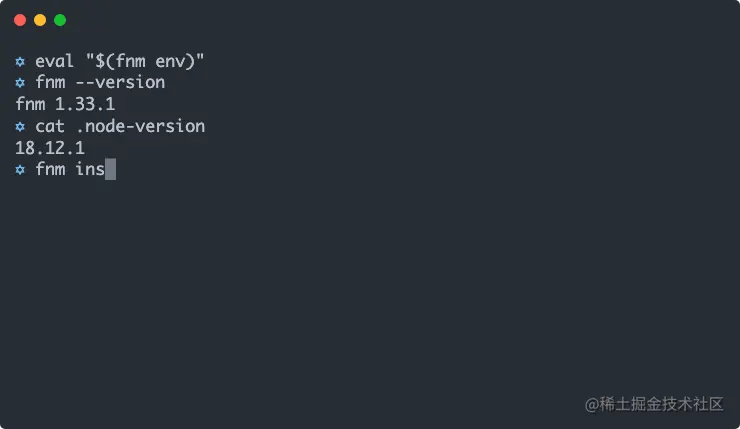740x429 pixels.
Task: Click the partially typed ins text
Action: [90, 170]
